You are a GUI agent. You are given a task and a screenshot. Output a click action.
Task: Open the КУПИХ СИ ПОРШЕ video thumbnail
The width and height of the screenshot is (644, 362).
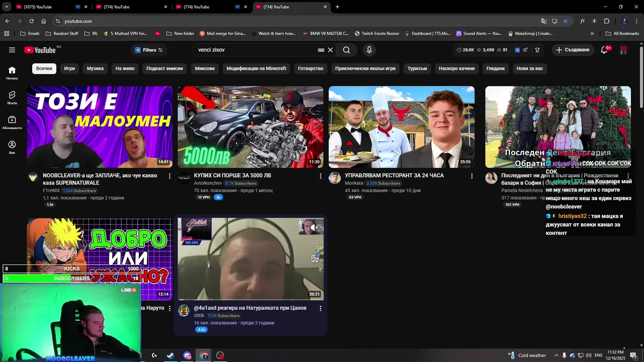(x=251, y=127)
